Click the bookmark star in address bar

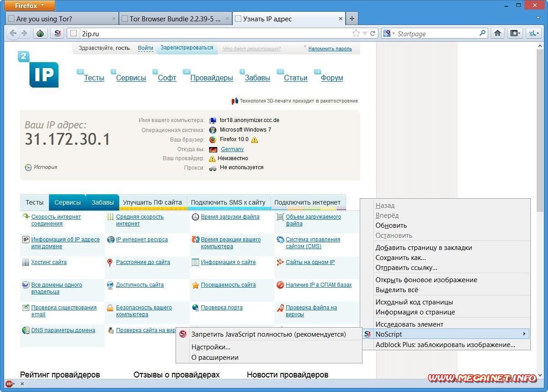(x=356, y=33)
